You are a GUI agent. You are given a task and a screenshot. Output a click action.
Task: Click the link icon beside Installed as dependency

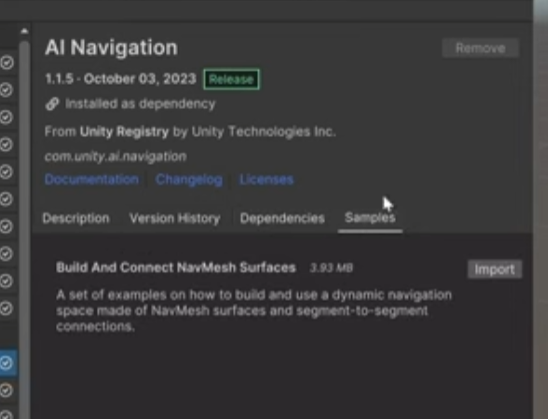coord(52,104)
